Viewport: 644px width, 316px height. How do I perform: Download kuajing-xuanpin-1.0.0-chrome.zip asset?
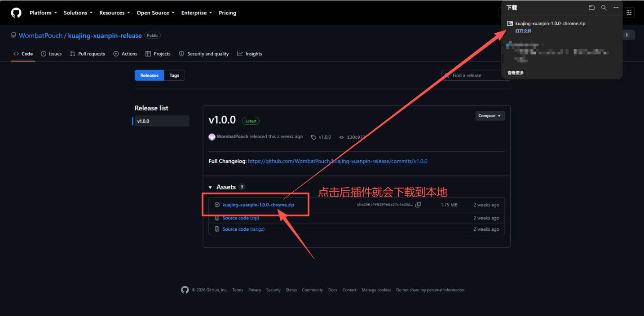pyautogui.click(x=258, y=205)
